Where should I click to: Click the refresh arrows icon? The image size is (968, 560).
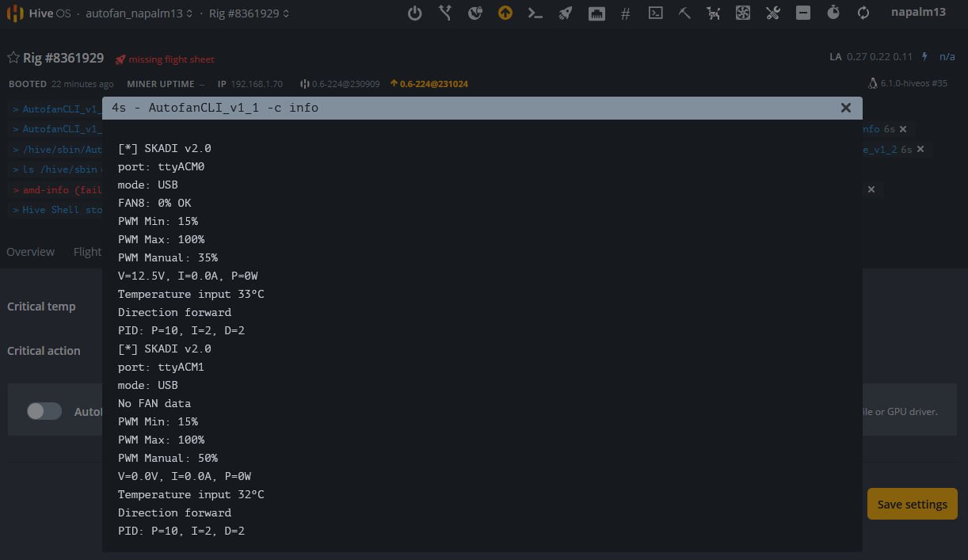pos(863,13)
